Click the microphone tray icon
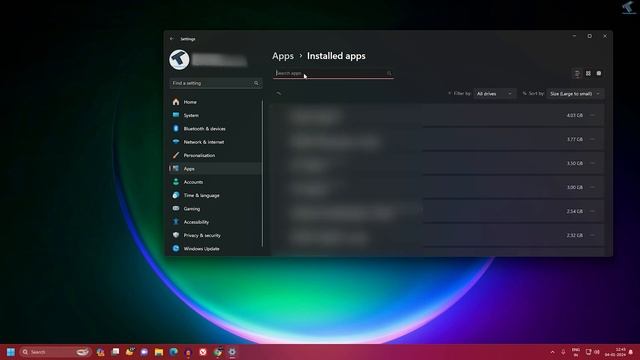 (563, 352)
